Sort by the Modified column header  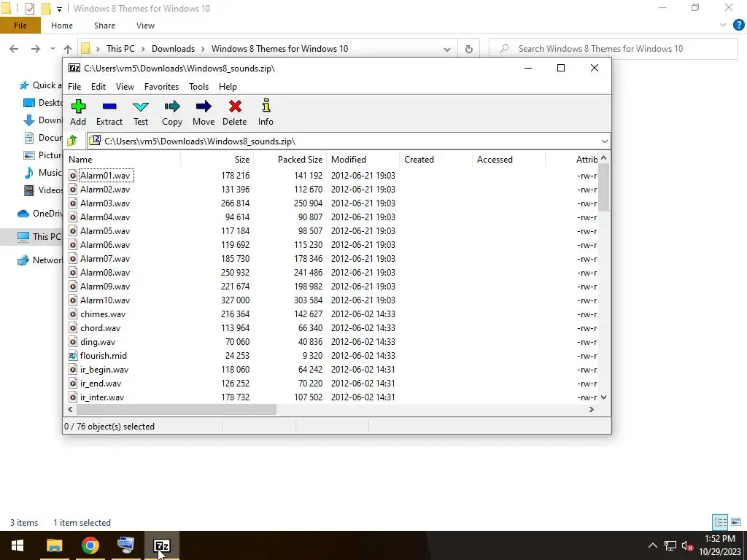click(363, 160)
